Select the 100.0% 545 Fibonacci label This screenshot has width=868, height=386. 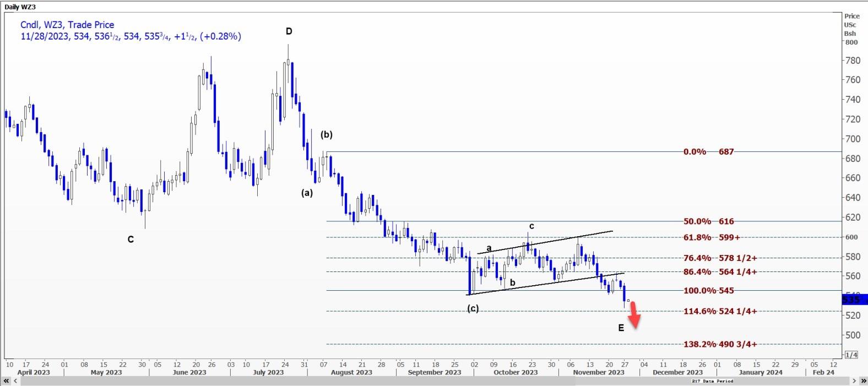(708, 291)
